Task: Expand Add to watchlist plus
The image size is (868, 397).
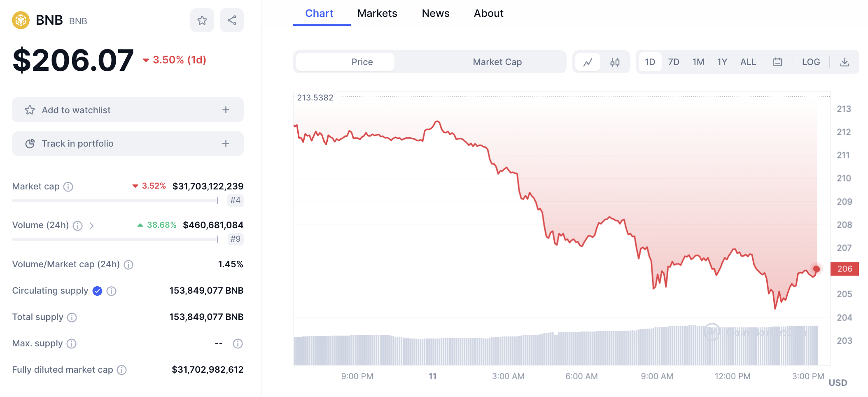Action: click(226, 110)
